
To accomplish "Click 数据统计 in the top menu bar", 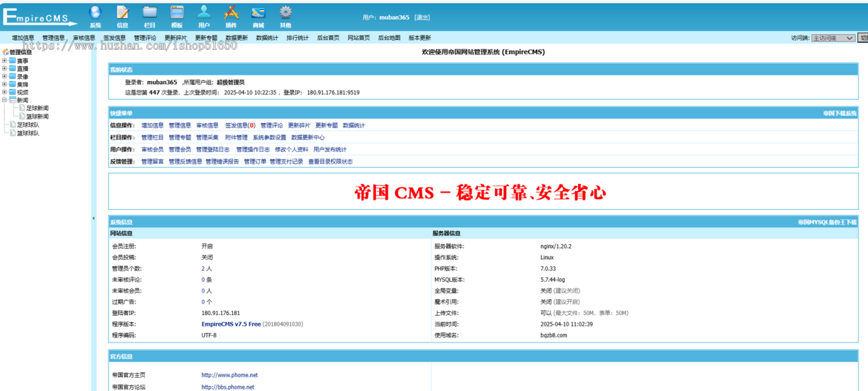I will coord(267,38).
